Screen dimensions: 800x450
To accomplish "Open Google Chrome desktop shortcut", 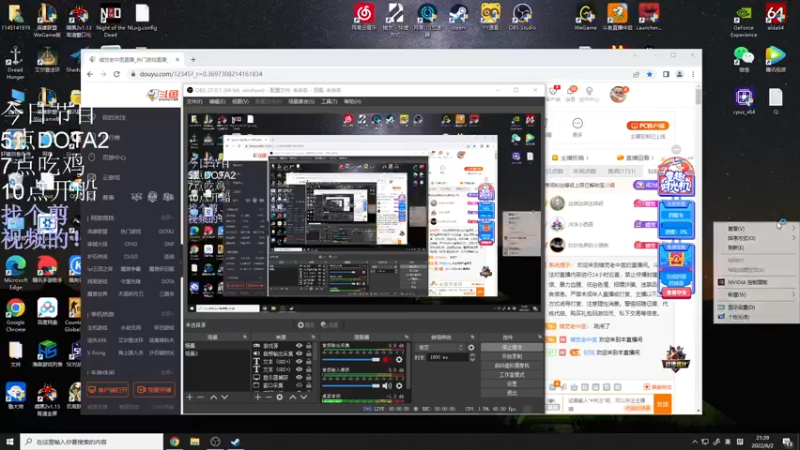I will pyautogui.click(x=15, y=316).
